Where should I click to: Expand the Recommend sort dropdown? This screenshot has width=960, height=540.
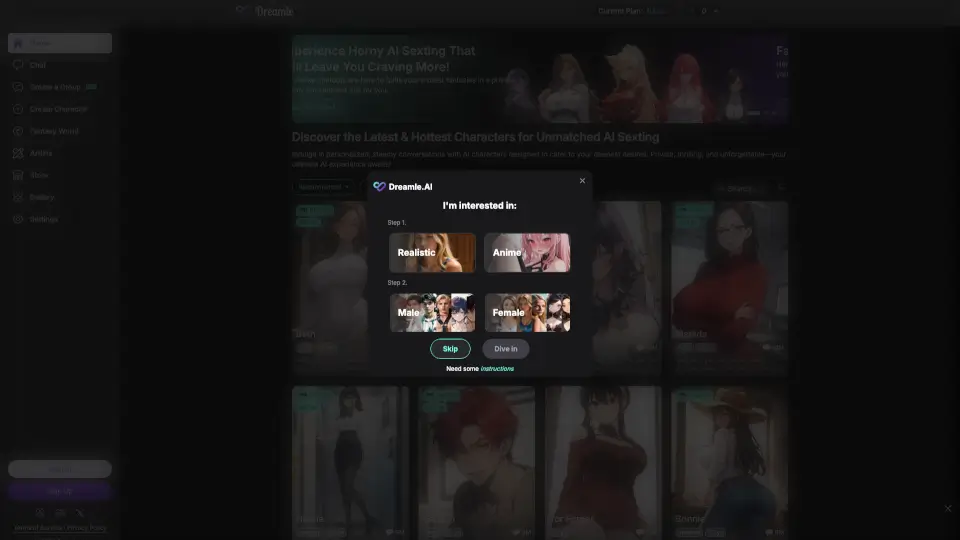pyautogui.click(x=324, y=187)
